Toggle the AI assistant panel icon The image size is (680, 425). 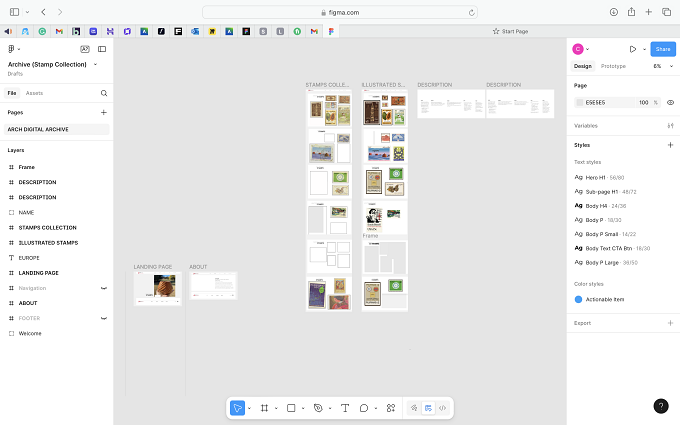(85, 49)
